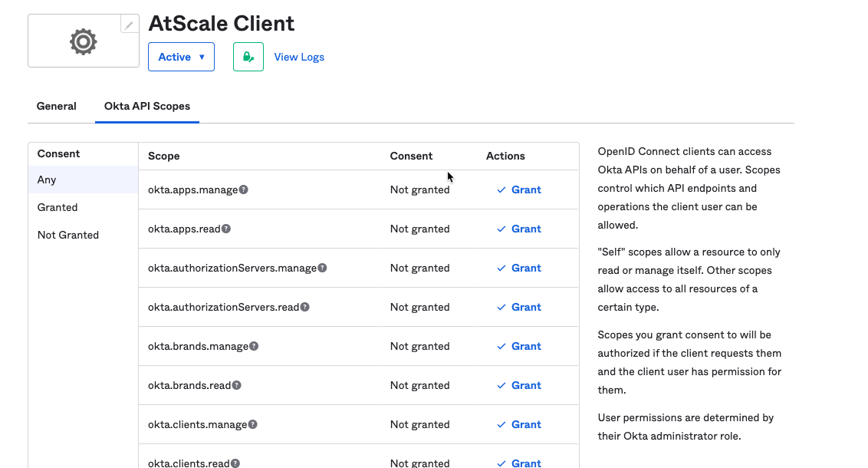
Task: Click Not granted status for okta.apps.manage
Action: coord(419,190)
